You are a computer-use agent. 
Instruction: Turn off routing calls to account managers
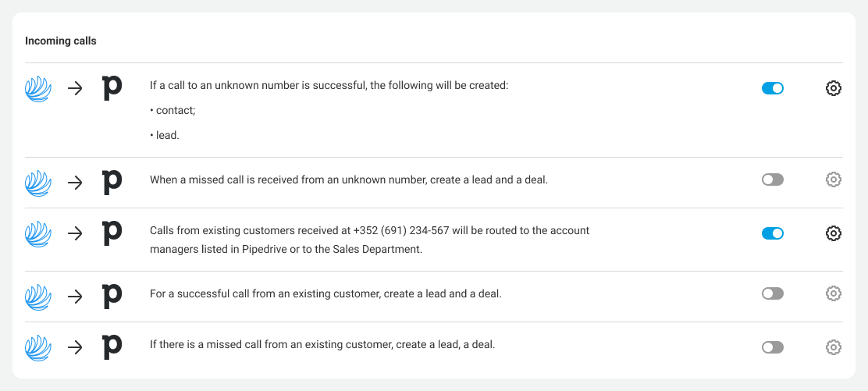[772, 233]
